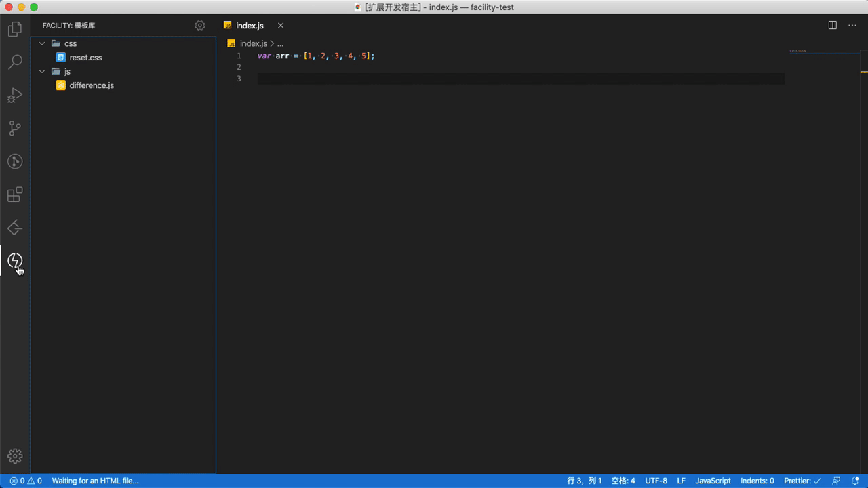Screen dimensions: 868x488
Task: Open the reset.css template file
Action: click(85, 58)
